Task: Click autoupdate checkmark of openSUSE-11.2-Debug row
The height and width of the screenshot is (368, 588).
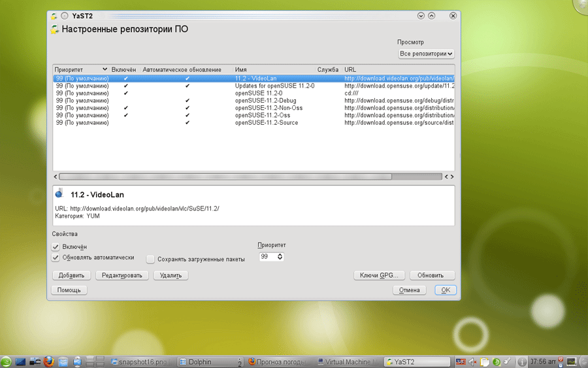Action: pos(187,101)
